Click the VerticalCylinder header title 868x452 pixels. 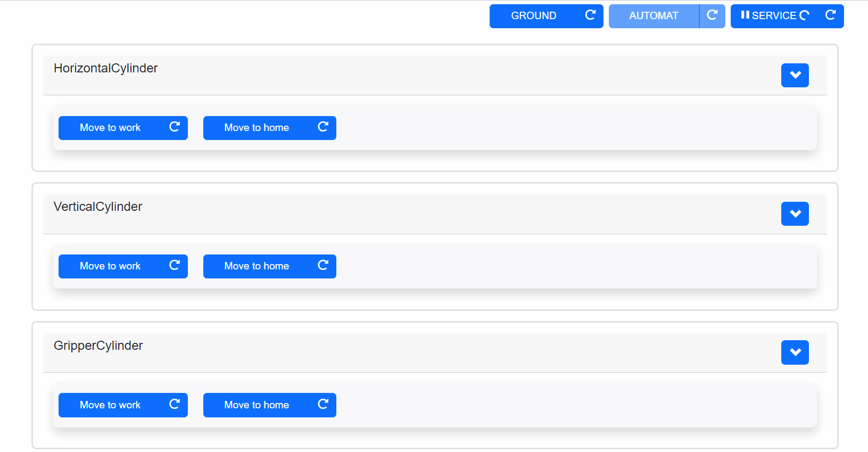pos(98,207)
